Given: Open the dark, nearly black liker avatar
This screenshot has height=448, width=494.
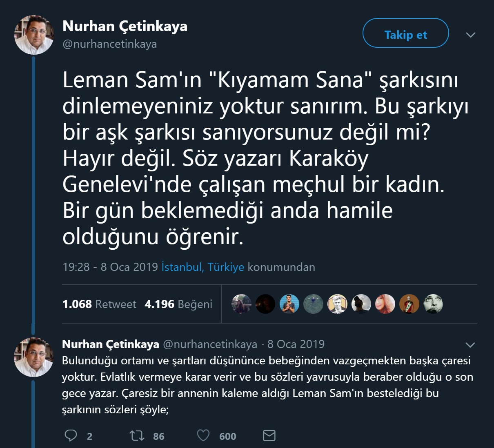Looking at the screenshot, I should (265, 304).
